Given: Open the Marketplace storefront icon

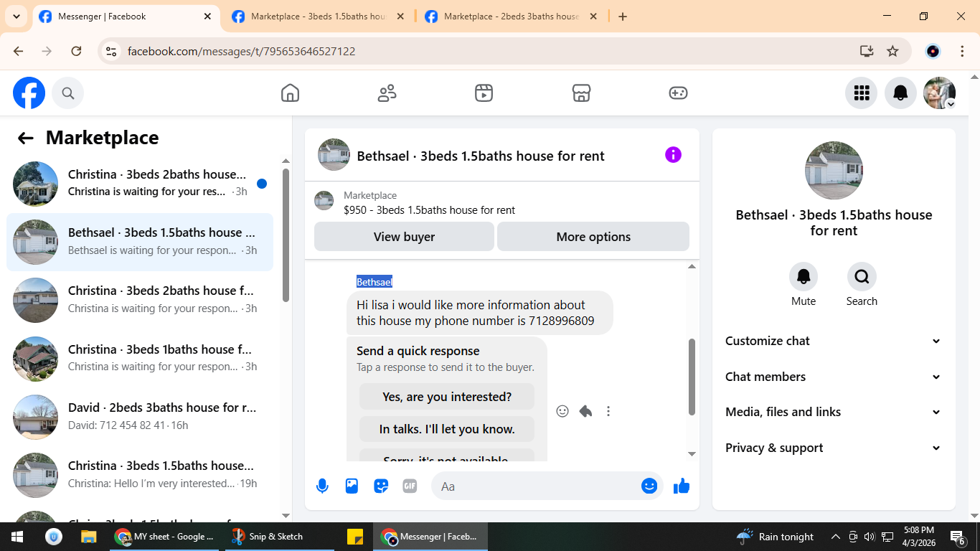Looking at the screenshot, I should pos(581,93).
